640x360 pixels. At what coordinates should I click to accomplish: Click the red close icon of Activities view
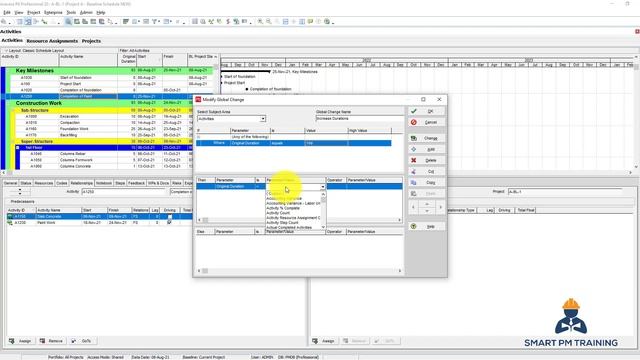637,31
